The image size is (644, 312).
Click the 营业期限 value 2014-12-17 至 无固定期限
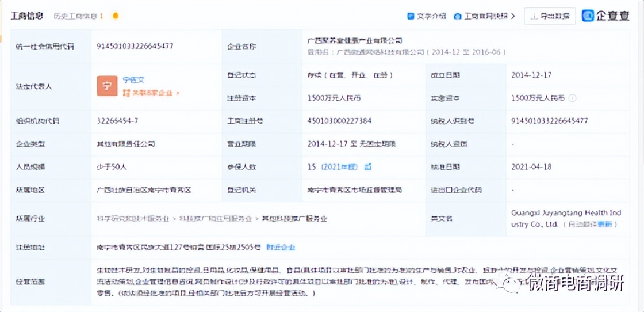351,144
